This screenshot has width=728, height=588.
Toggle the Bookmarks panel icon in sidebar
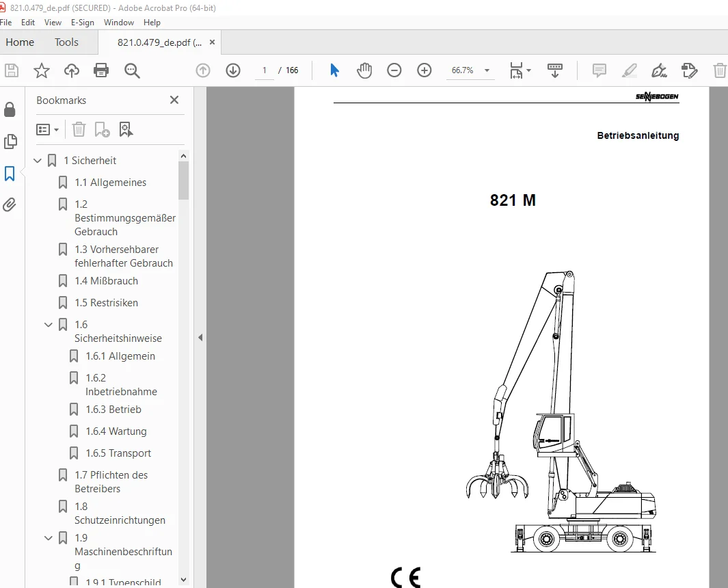click(10, 174)
